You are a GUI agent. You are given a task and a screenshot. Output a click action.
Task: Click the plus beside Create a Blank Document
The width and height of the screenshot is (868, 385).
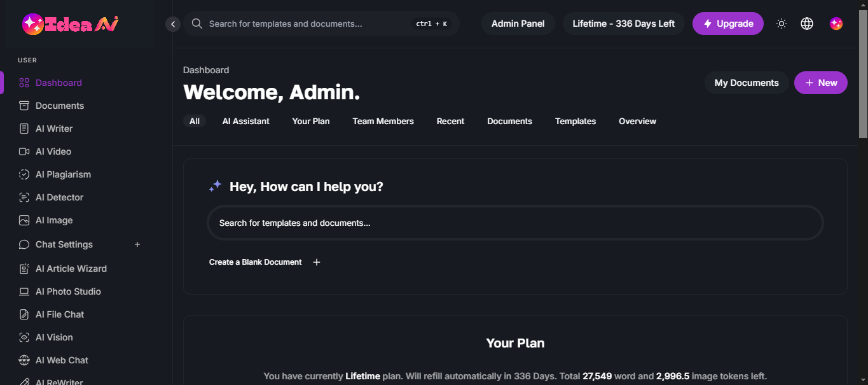tap(317, 262)
